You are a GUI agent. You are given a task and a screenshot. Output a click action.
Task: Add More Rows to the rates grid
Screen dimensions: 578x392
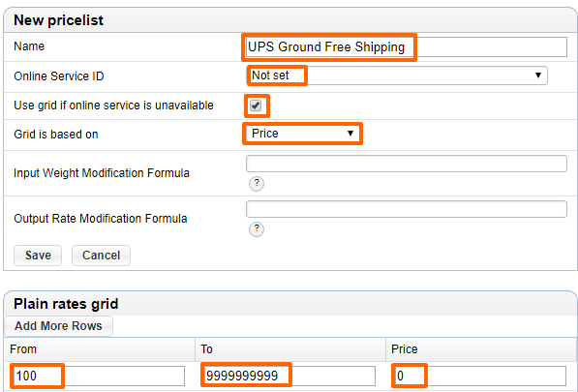pyautogui.click(x=58, y=326)
